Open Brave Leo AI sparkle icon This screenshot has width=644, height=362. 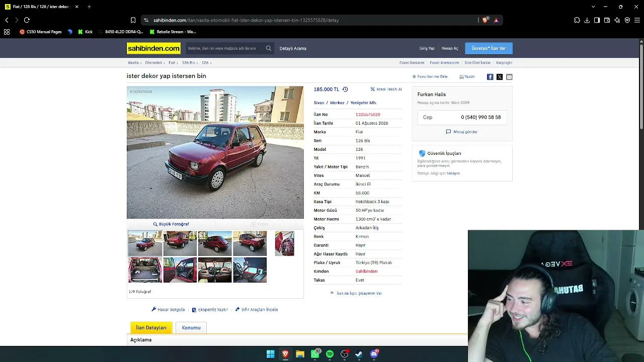pyautogui.click(x=617, y=20)
